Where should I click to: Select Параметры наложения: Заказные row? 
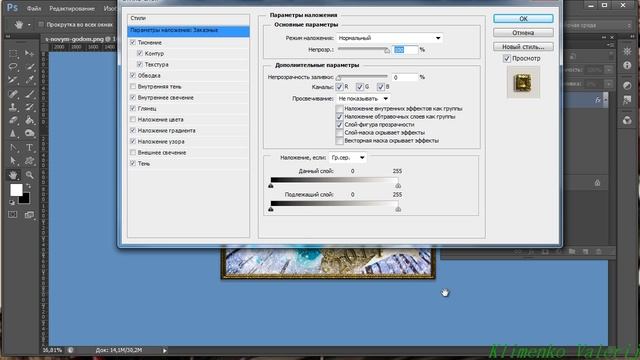pyautogui.click(x=188, y=31)
